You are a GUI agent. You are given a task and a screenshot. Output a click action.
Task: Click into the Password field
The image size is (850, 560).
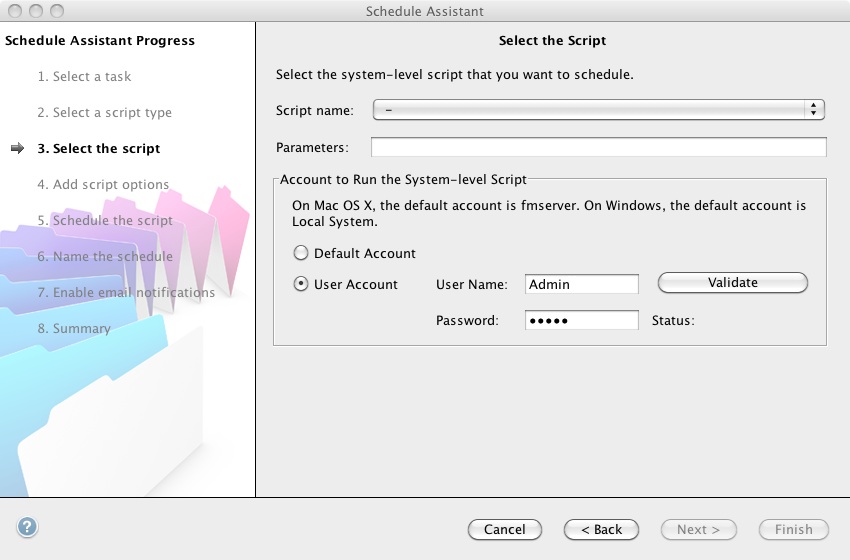pos(581,320)
